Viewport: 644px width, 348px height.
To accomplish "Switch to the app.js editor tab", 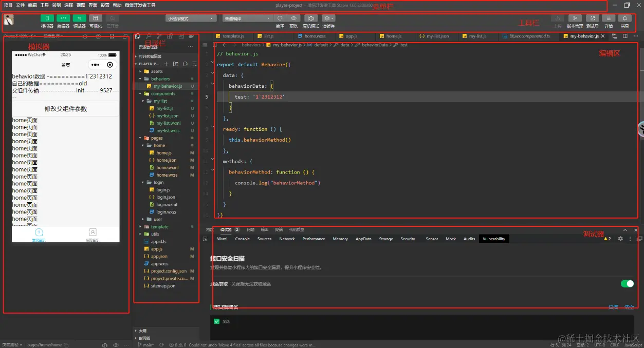I will point(352,36).
